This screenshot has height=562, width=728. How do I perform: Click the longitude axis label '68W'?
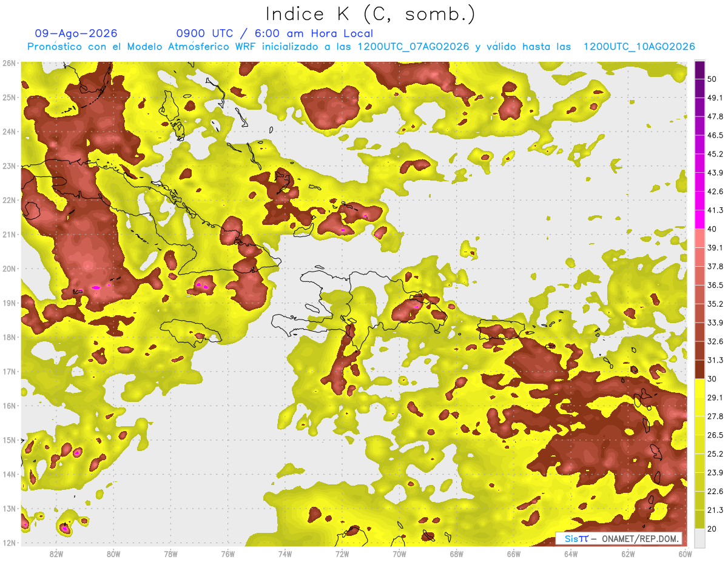457,554
